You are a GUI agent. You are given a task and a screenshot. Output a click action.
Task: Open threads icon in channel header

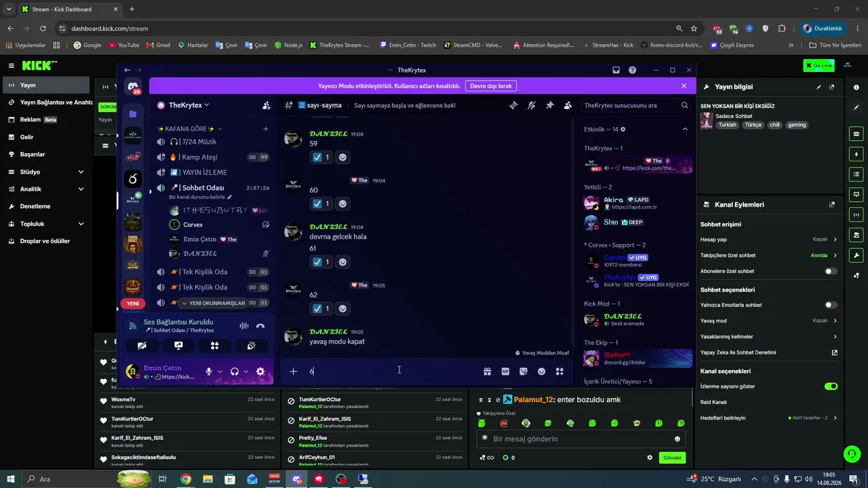click(x=514, y=105)
